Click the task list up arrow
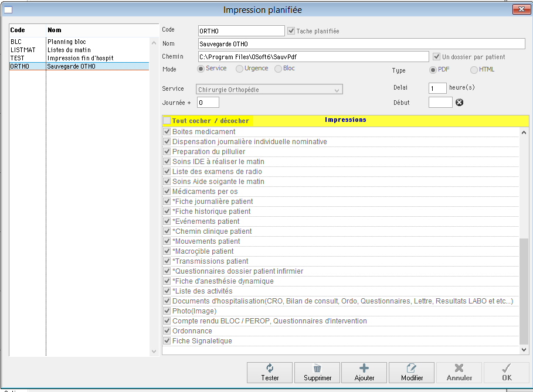This screenshot has width=533, height=392. coord(154,43)
